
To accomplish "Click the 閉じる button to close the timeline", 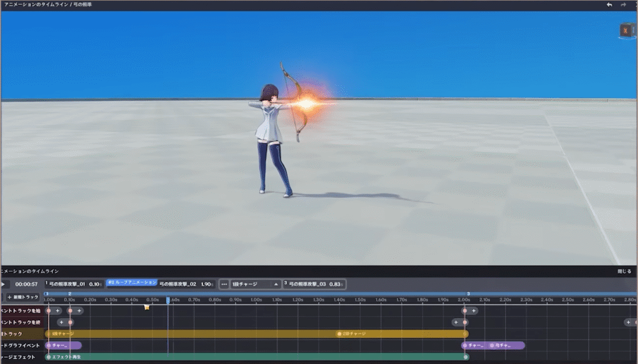I will [x=624, y=271].
